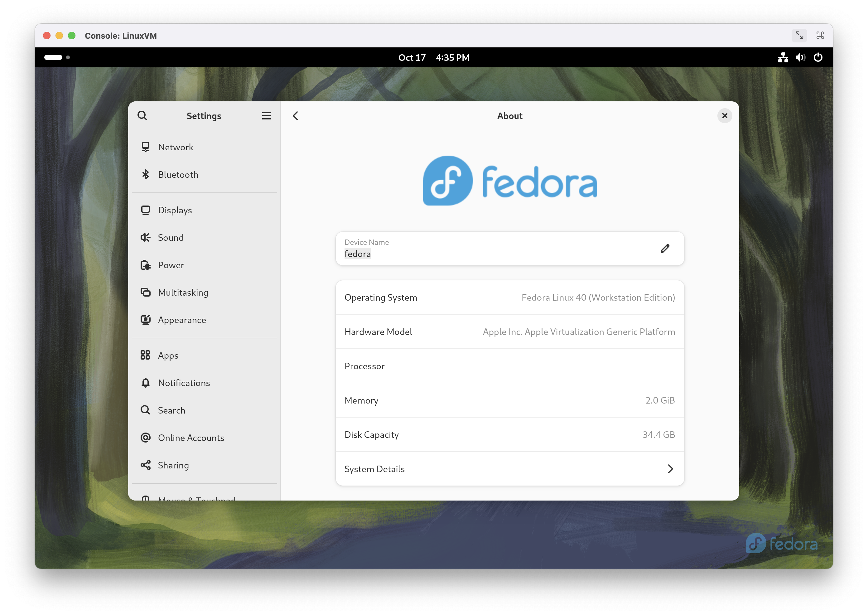Image resolution: width=868 pixels, height=615 pixels.
Task: Click the Device Name field showing fedora
Action: 509,249
